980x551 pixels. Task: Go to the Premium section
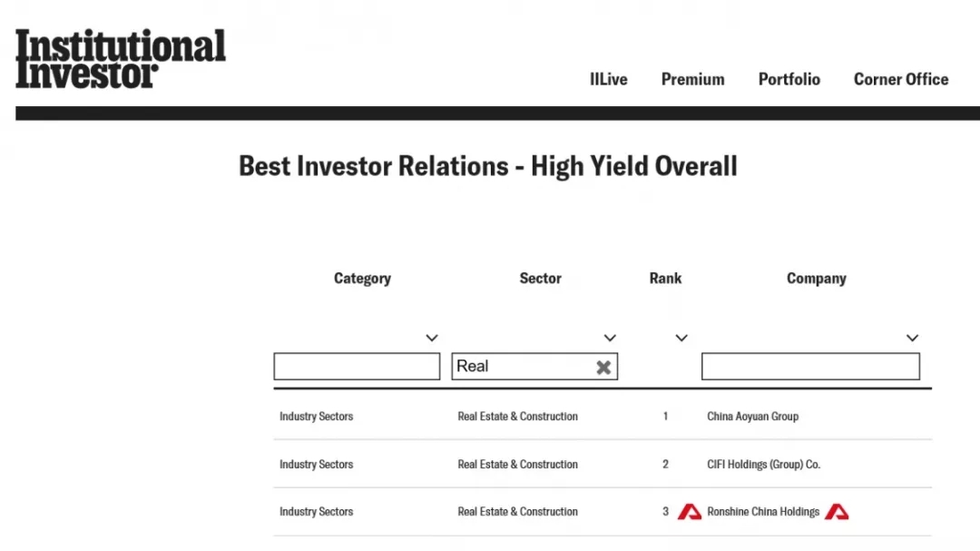pyautogui.click(x=692, y=80)
